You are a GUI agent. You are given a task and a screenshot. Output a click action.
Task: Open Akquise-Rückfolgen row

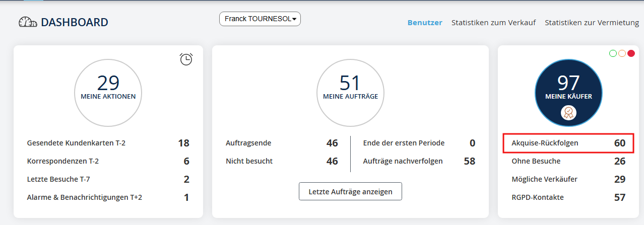tap(567, 143)
